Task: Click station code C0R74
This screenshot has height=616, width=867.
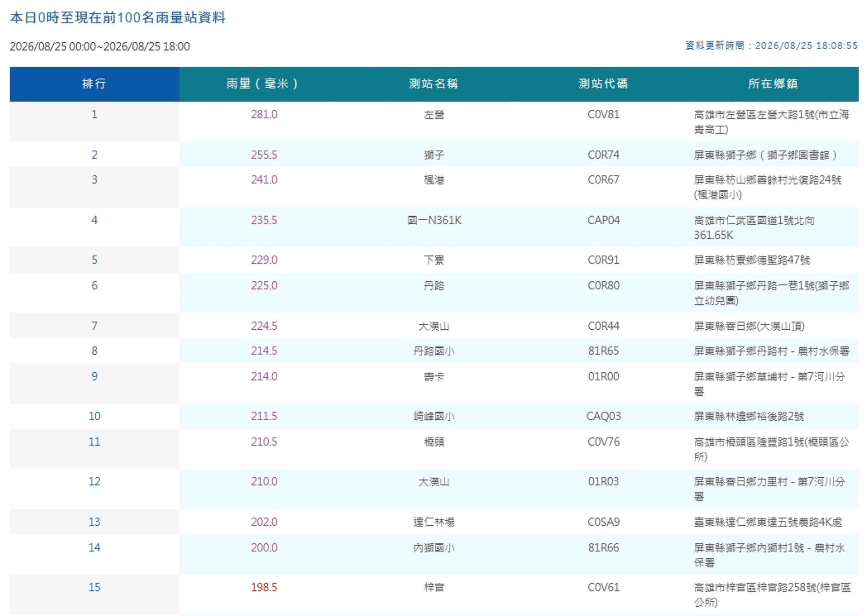Action: click(x=603, y=155)
